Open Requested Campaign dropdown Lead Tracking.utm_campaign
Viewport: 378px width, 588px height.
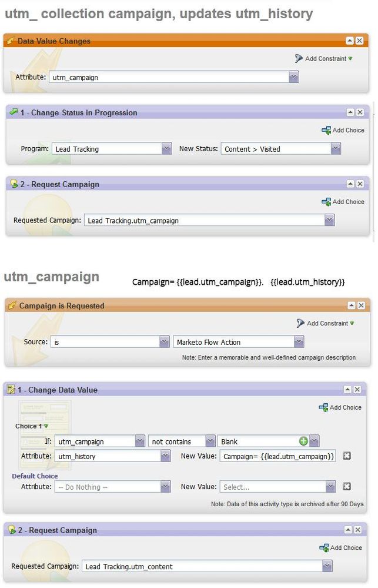(329, 221)
